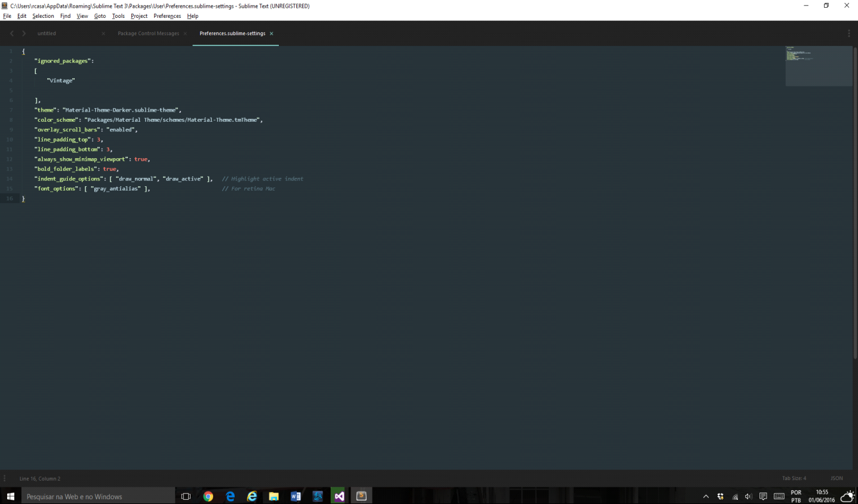Open Dropbox tray icon
This screenshot has height=504, width=858.
click(721, 496)
